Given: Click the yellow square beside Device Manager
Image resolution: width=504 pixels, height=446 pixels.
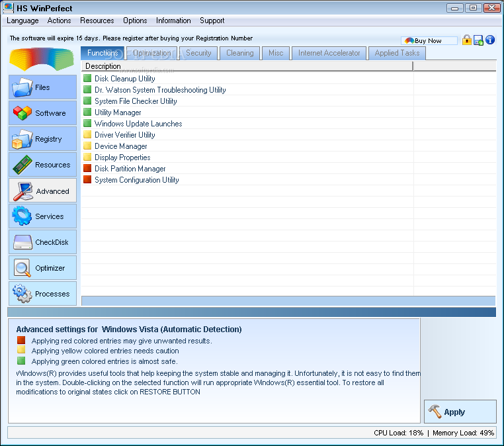Looking at the screenshot, I should coord(87,146).
